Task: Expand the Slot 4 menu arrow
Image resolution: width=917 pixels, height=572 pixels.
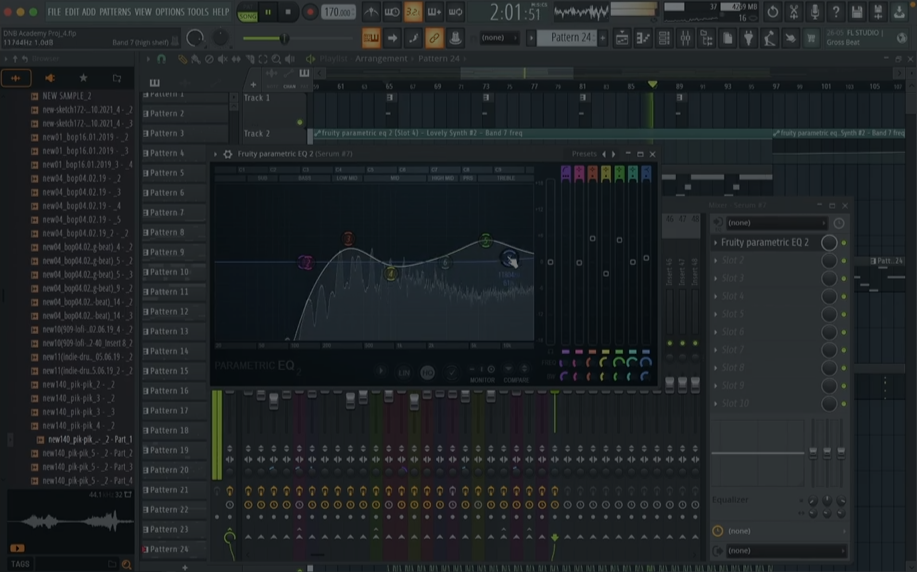Action: coord(715,297)
